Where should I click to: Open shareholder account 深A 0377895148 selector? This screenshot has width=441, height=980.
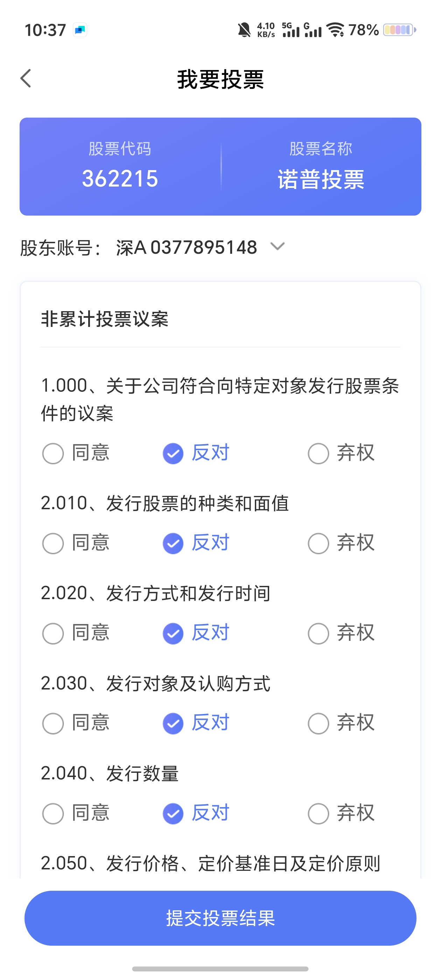pos(187,248)
